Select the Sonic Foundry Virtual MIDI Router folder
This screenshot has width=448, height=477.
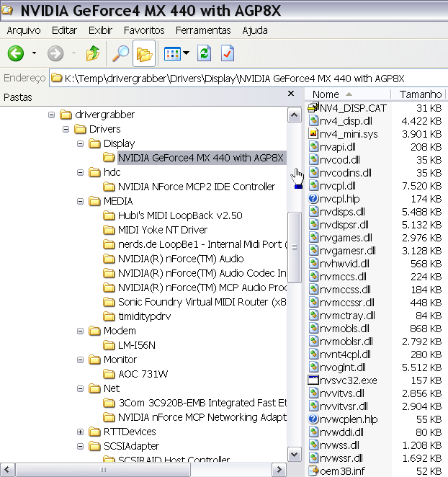pyautogui.click(x=194, y=302)
